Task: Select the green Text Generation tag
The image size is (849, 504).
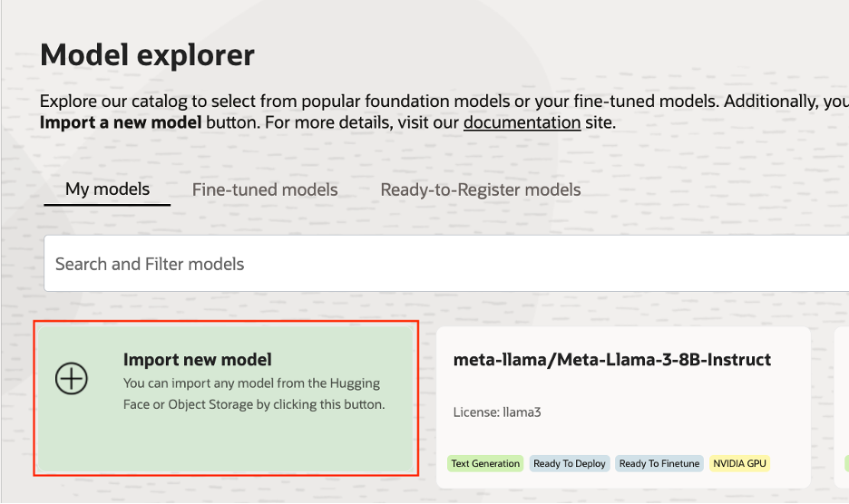Action: 485,463
